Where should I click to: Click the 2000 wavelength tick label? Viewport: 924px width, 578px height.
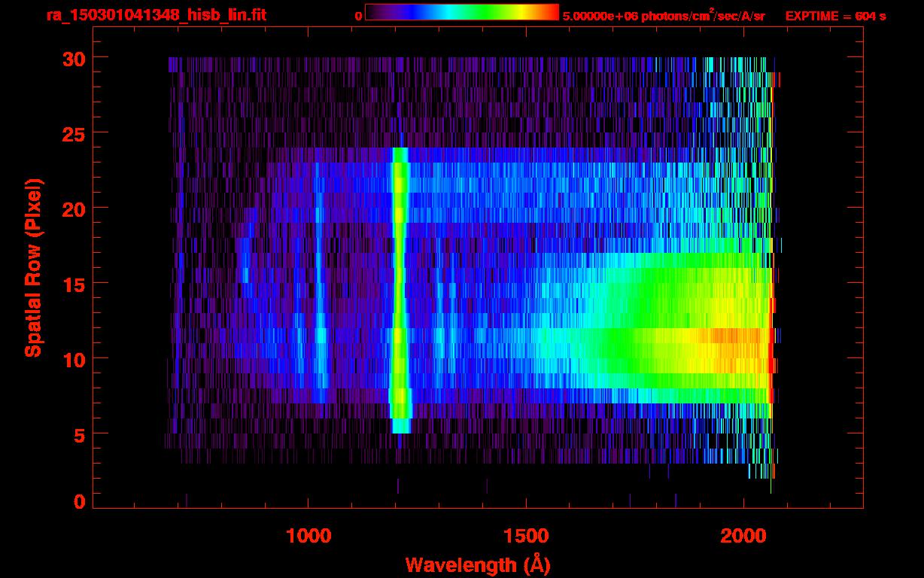click(743, 536)
